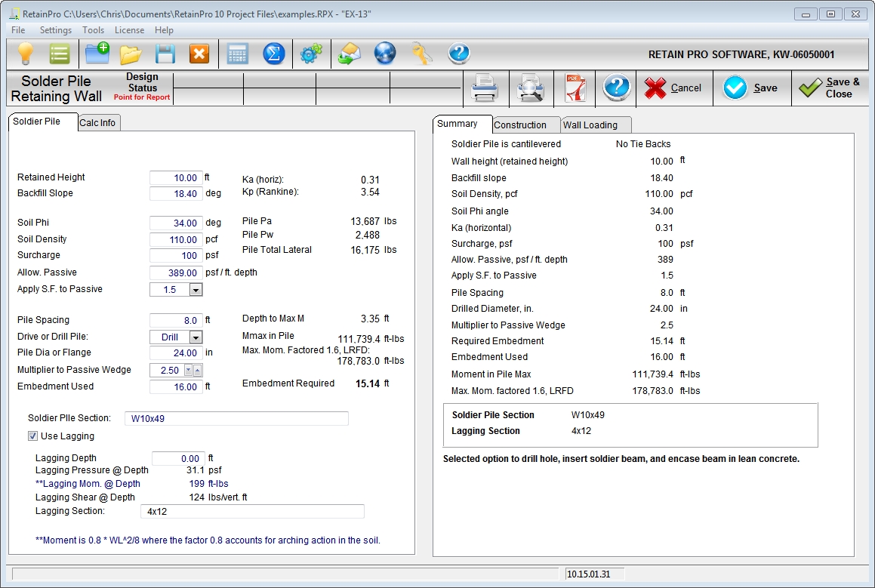The height and width of the screenshot is (588, 875).
Task: Click the print preview magnifier icon
Action: coord(531,88)
